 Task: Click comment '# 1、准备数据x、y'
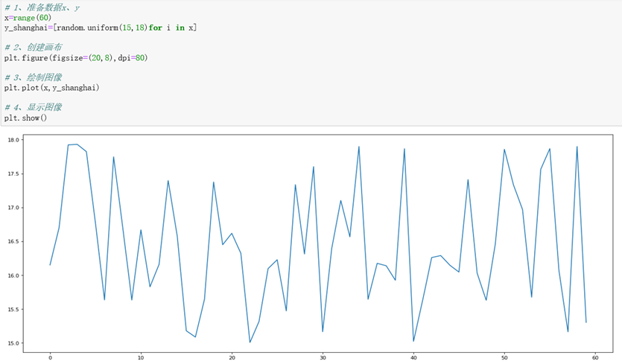pyautogui.click(x=42, y=7)
